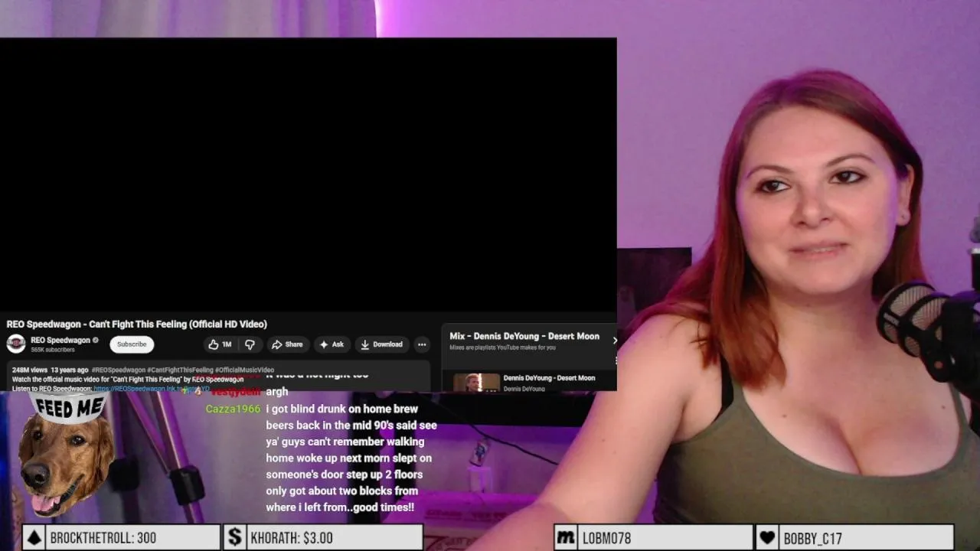Click the 565K subscribers text

pyautogui.click(x=53, y=350)
